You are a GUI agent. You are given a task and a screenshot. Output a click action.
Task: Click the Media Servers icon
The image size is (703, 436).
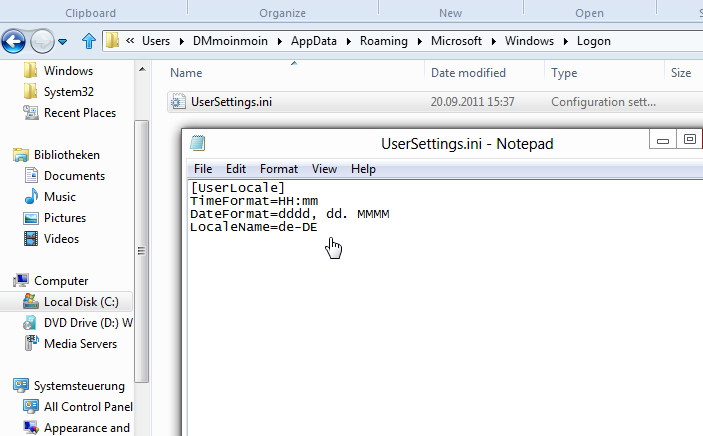pos(31,343)
